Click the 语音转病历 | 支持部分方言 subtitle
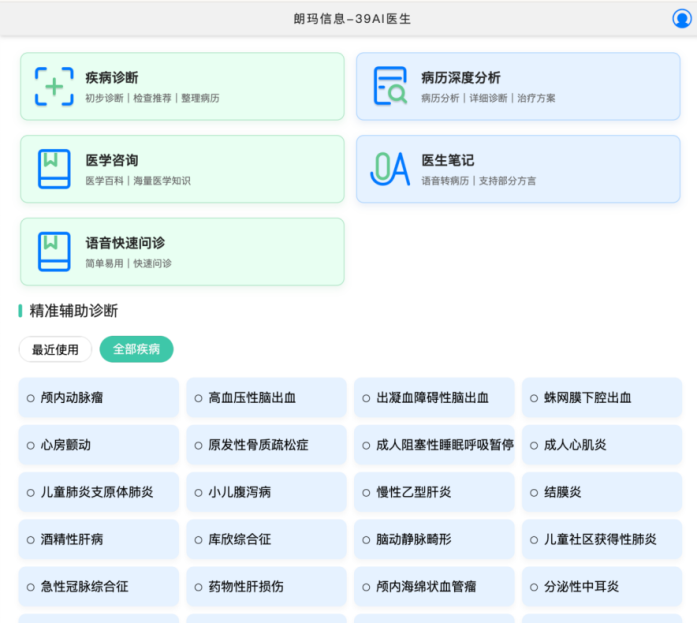The image size is (697, 623). click(479, 181)
